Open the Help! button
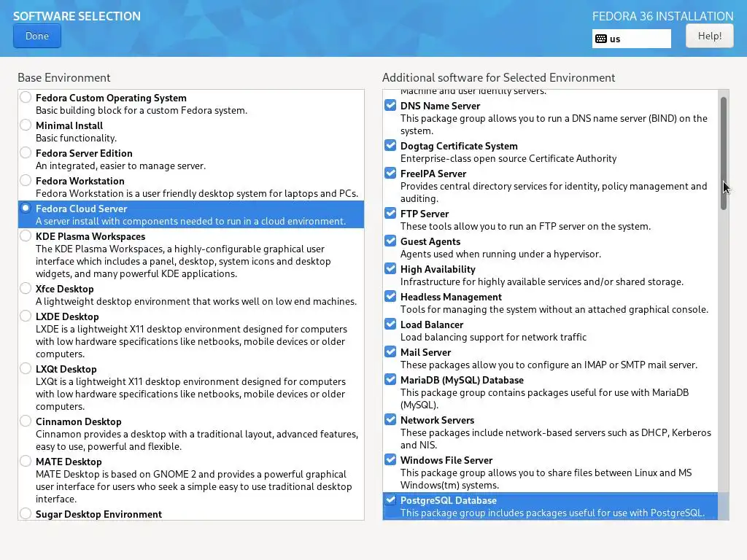The width and height of the screenshot is (747, 560). click(x=709, y=36)
